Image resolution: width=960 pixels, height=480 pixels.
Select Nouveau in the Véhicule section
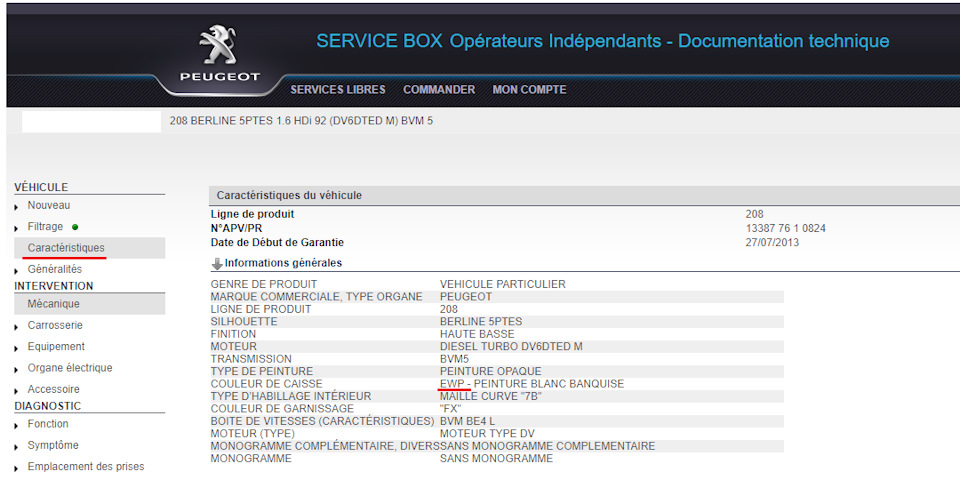[x=49, y=206]
